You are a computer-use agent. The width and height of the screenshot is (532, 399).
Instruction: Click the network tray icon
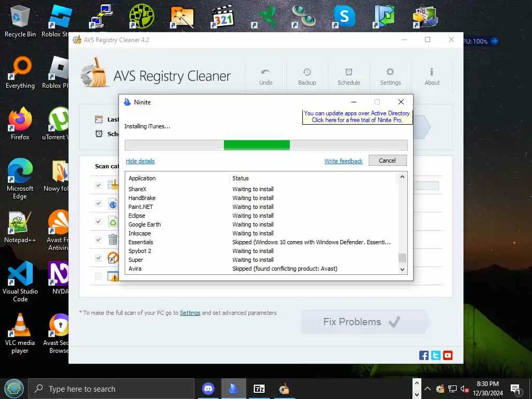(x=453, y=389)
